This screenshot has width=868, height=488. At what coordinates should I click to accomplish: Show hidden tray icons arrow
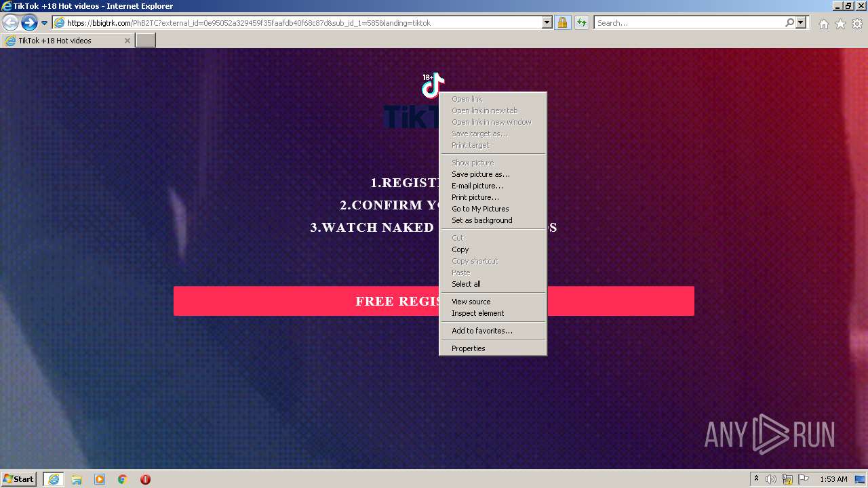(756, 479)
